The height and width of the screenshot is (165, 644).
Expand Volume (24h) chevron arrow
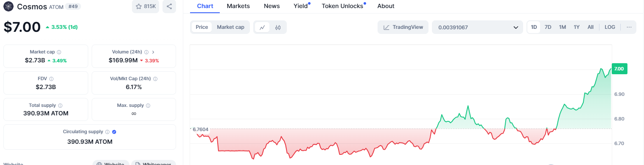(x=153, y=52)
